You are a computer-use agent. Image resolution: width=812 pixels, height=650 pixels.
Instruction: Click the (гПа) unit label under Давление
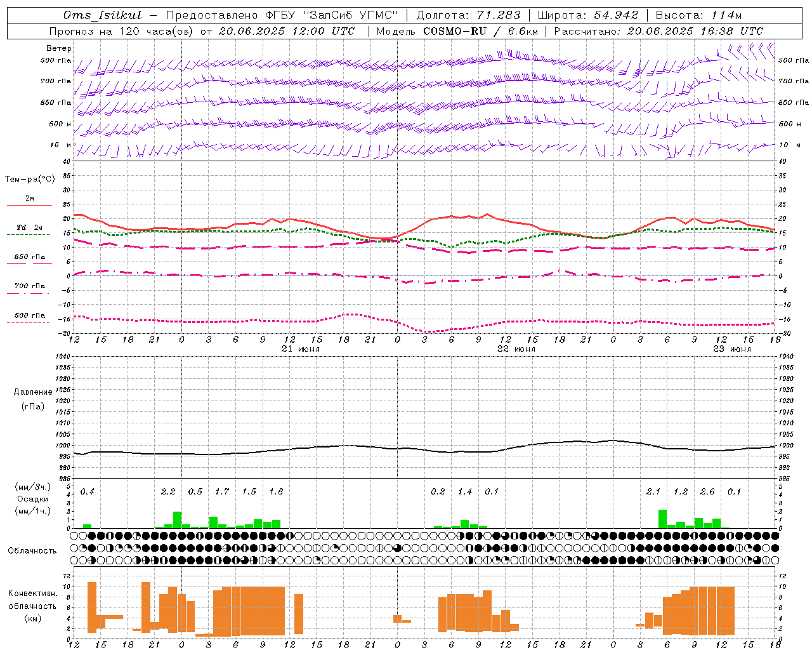coord(33,406)
